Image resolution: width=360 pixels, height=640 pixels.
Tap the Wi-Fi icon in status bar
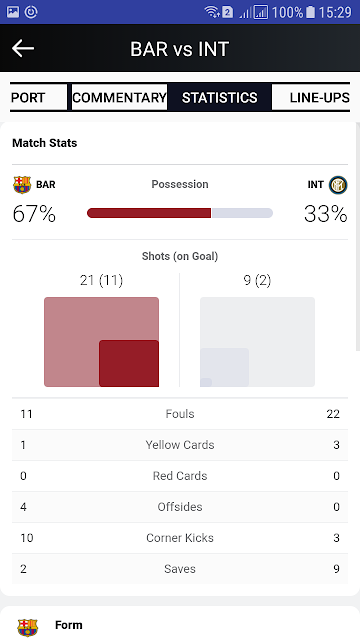pos(212,12)
